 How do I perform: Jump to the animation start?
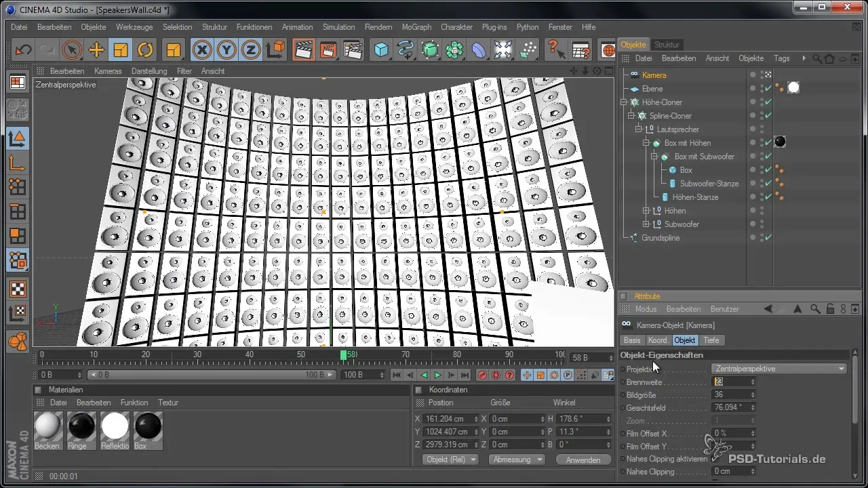click(x=397, y=375)
